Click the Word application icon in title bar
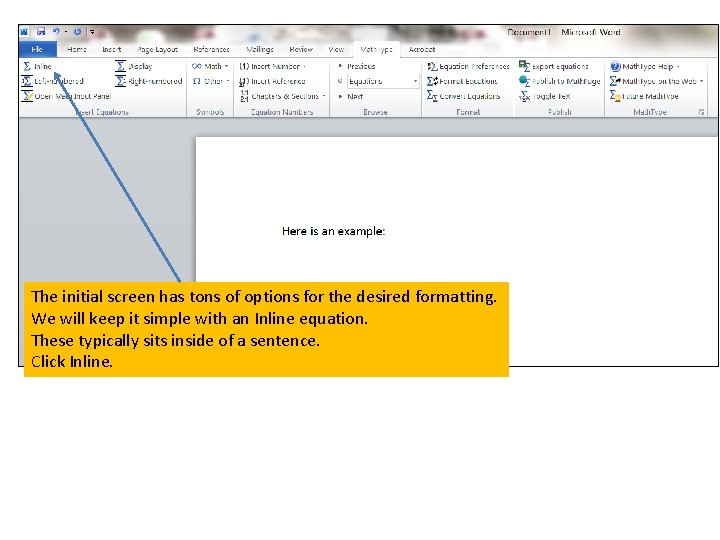The image size is (720, 540). click(x=25, y=31)
